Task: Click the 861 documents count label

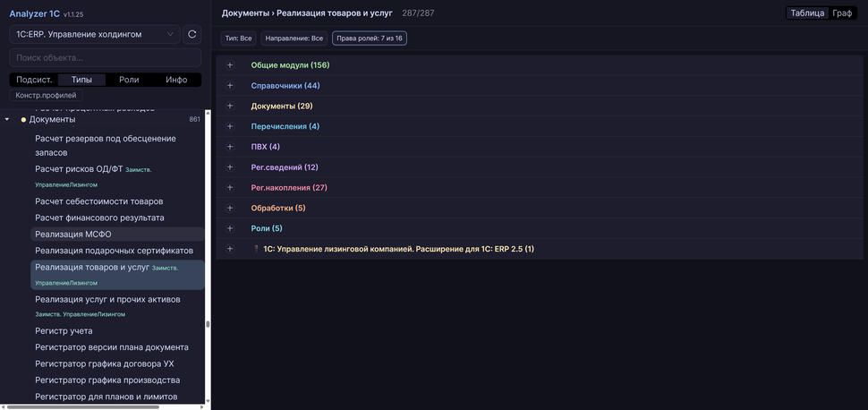Action: pos(194,120)
